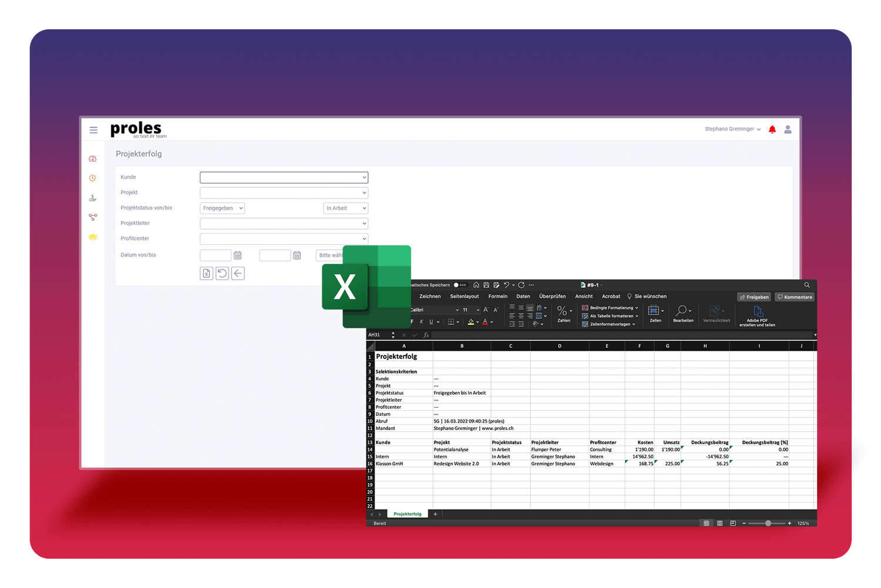Image resolution: width=881 pixels, height=588 pixels.
Task: Open the Bearbeiten dropdown in ribbon
Action: 683,314
